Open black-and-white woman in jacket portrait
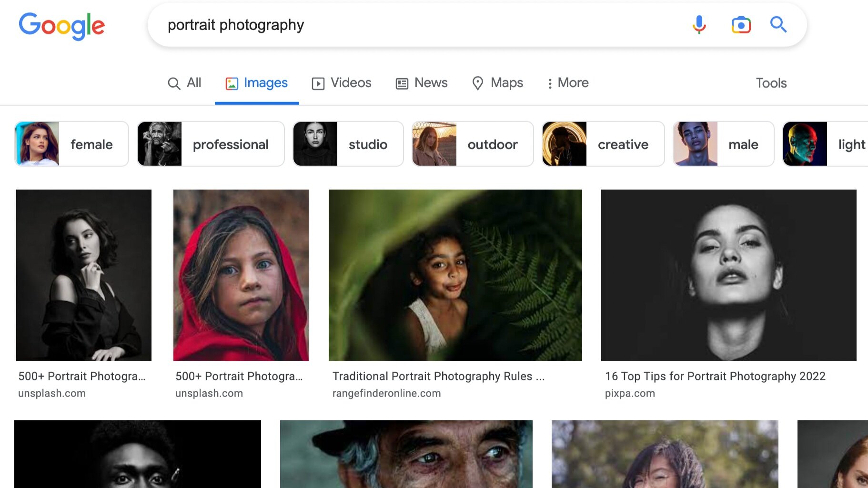Image resolution: width=868 pixels, height=488 pixels. [x=84, y=275]
